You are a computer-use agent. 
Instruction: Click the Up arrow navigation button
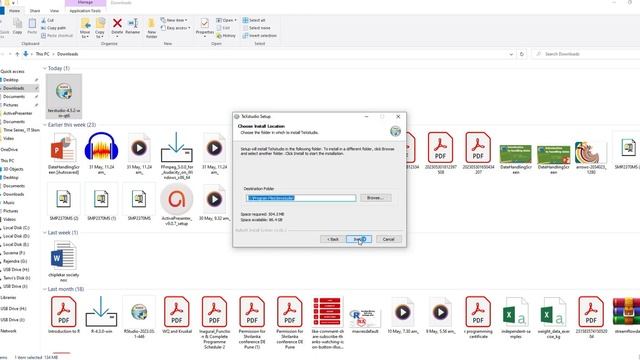pyautogui.click(x=17, y=54)
